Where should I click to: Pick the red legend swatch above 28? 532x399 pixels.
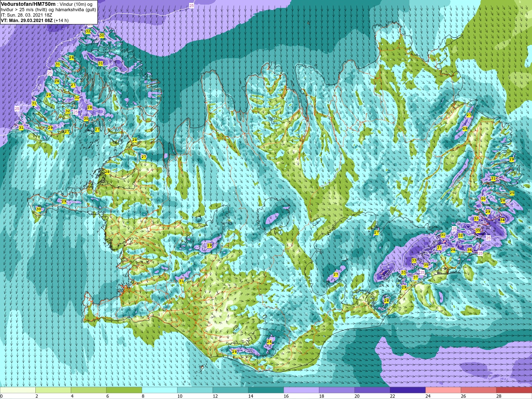click(x=514, y=390)
